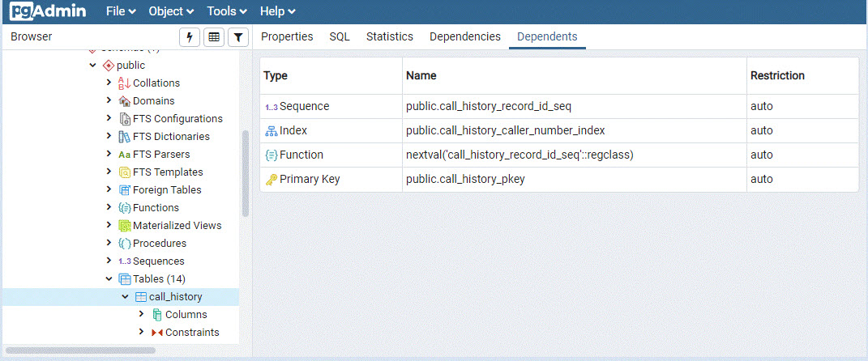
Task: Open the File menu
Action: pyautogui.click(x=122, y=11)
